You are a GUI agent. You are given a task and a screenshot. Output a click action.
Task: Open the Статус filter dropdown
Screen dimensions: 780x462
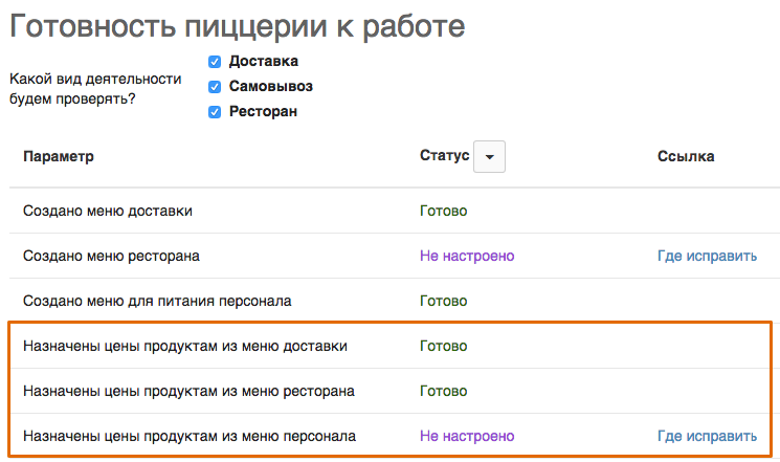(489, 157)
